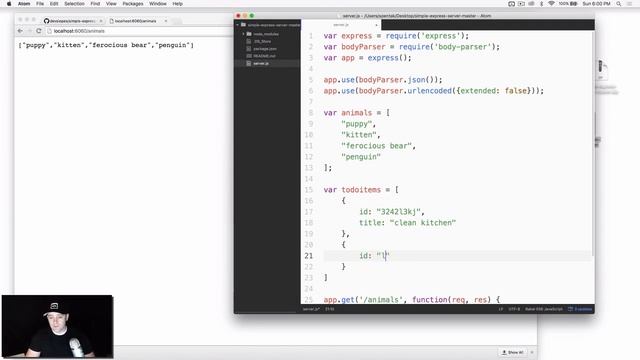Open the Find menu
640x360 pixels.
tap(95, 4)
